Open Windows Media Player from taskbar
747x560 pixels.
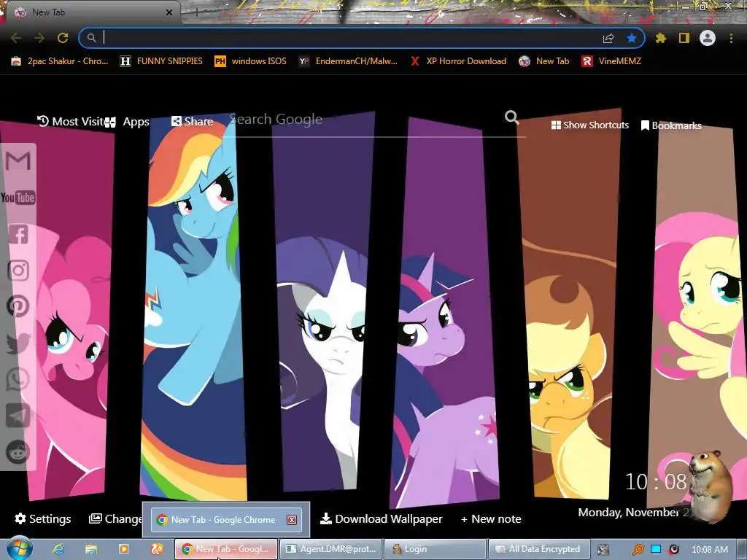[124, 549]
